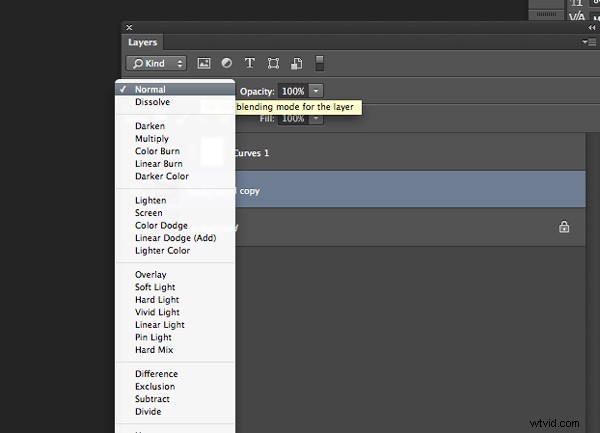Choose Difference blending mode
This screenshot has width=600, height=433.
click(175, 374)
